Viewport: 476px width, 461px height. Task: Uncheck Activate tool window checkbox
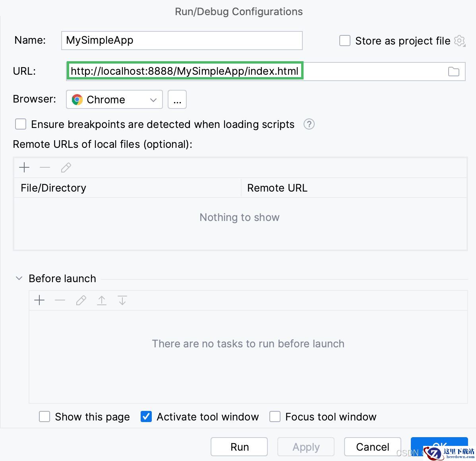(x=146, y=416)
